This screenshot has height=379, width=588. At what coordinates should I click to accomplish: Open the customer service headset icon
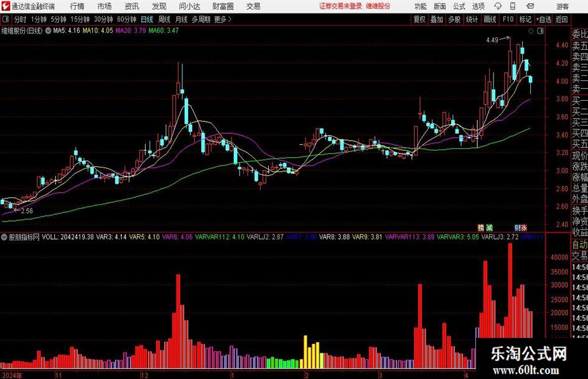[x=498, y=6]
